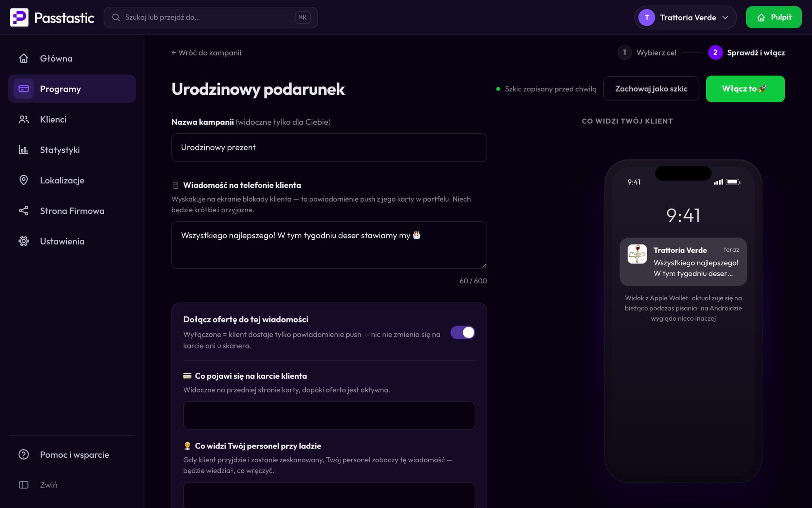This screenshot has height=508, width=812.
Task: Focus the Szukaj lub przejdź do search field
Action: point(211,17)
